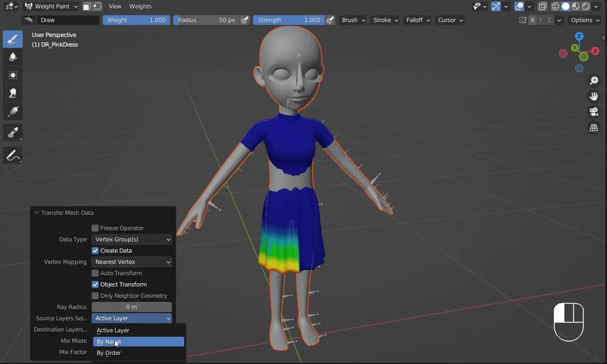Open the Options popover

[x=585, y=20]
